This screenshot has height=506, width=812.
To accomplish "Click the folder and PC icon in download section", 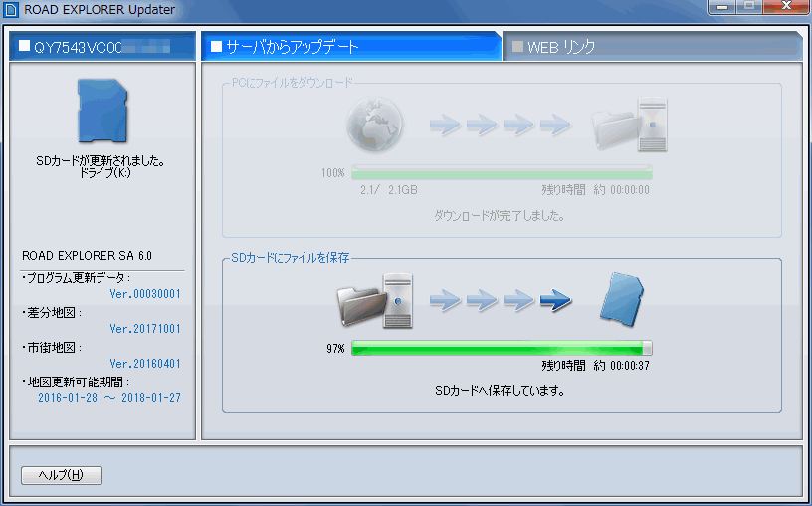I will click(630, 125).
